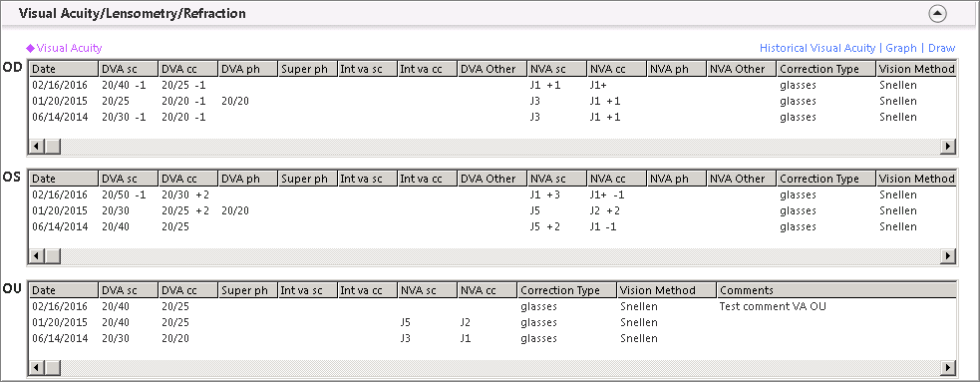Select the OU row with Test comment
This screenshot has height=382, width=980.
coord(492,306)
